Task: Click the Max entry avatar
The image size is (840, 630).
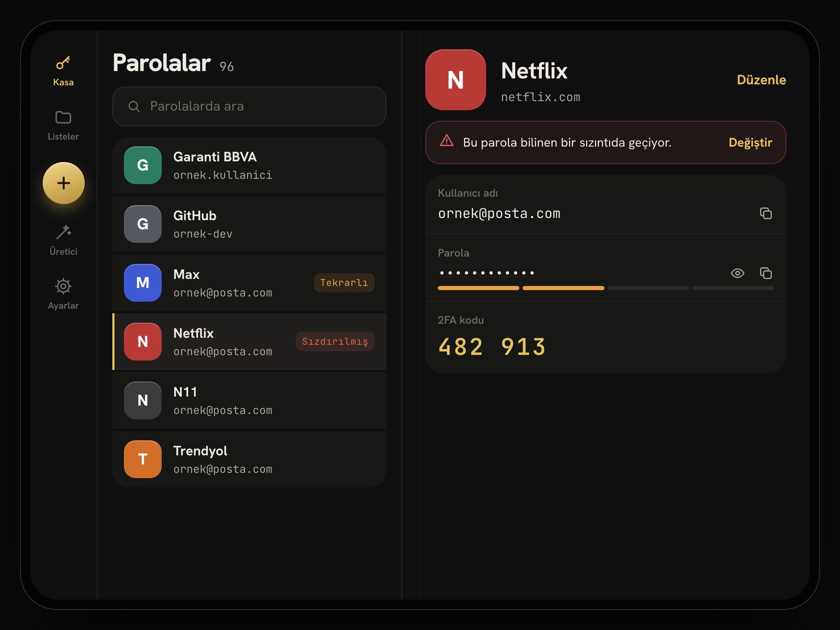Action: click(143, 283)
